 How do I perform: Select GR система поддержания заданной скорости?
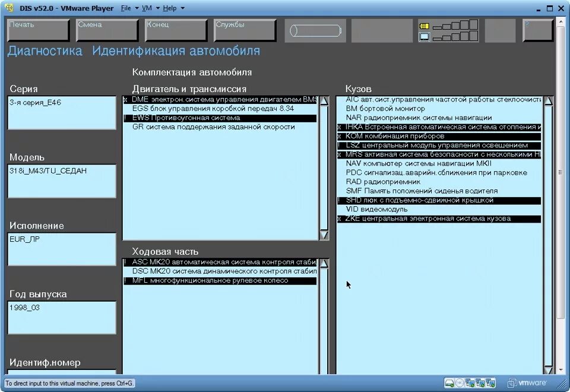tap(220, 127)
